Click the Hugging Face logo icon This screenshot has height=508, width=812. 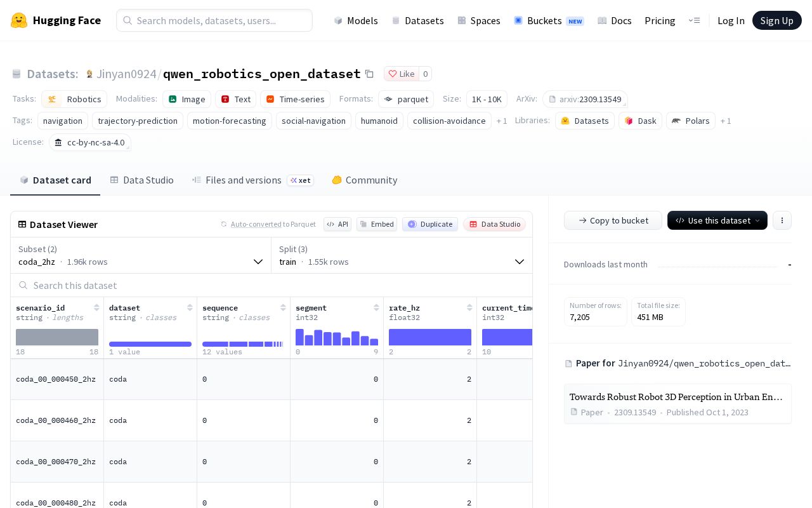tap(19, 20)
